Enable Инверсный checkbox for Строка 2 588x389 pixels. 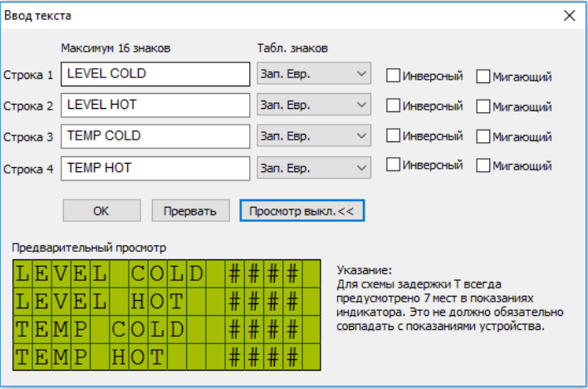pyautogui.click(x=393, y=106)
